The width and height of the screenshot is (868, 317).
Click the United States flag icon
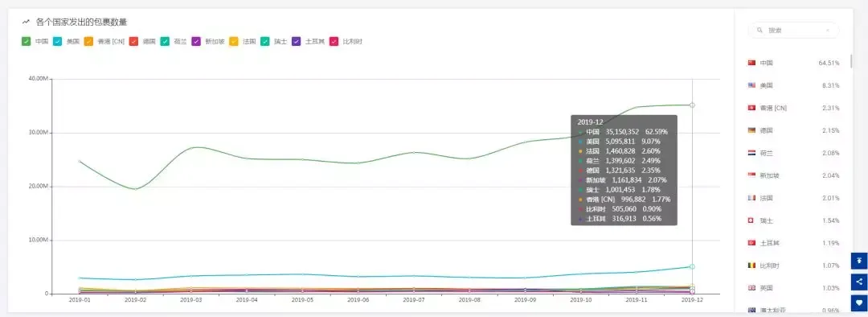click(751, 85)
